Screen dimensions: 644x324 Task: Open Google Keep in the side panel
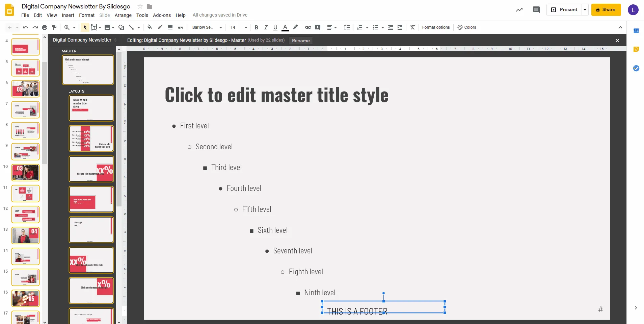(637, 49)
